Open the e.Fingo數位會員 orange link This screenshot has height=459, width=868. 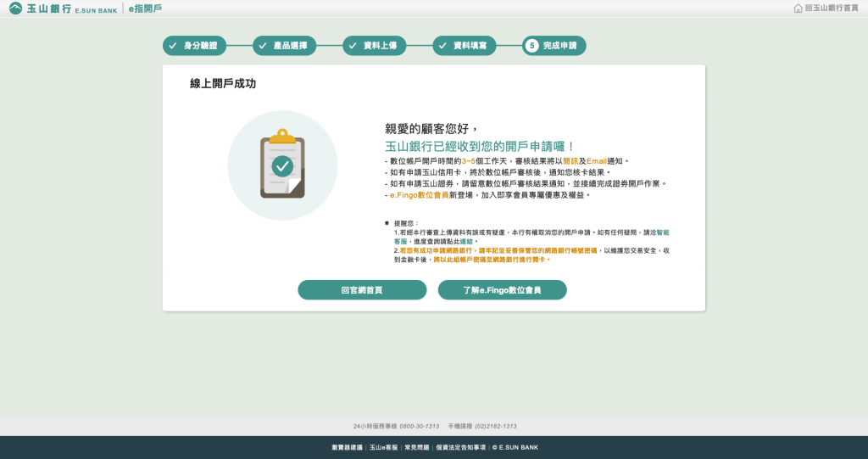(x=419, y=195)
